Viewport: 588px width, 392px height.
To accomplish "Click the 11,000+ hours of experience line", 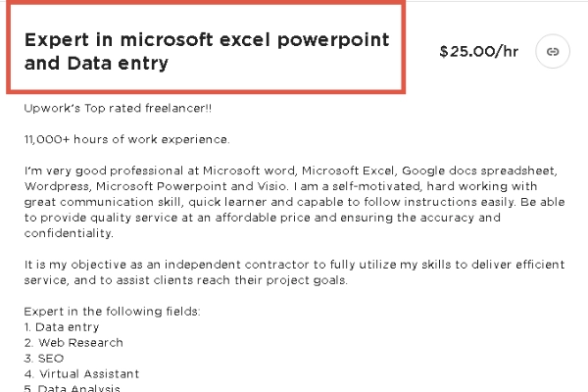I will (x=126, y=139).
